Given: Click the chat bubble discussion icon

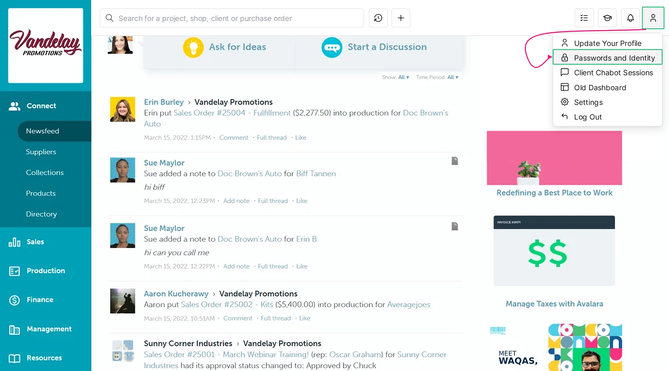Looking at the screenshot, I should tap(332, 47).
